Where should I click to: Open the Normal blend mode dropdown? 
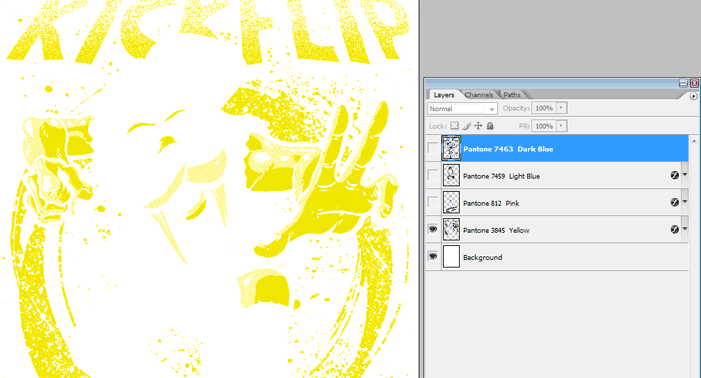pos(462,109)
